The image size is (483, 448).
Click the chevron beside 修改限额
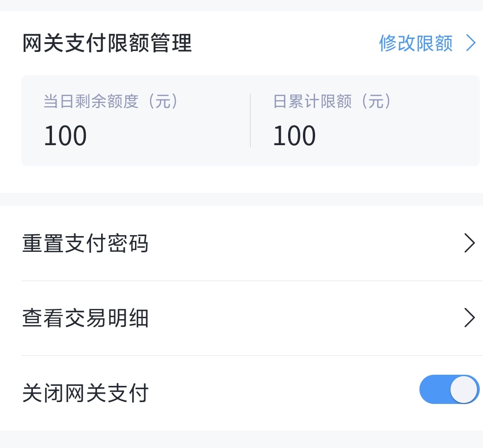(x=471, y=44)
